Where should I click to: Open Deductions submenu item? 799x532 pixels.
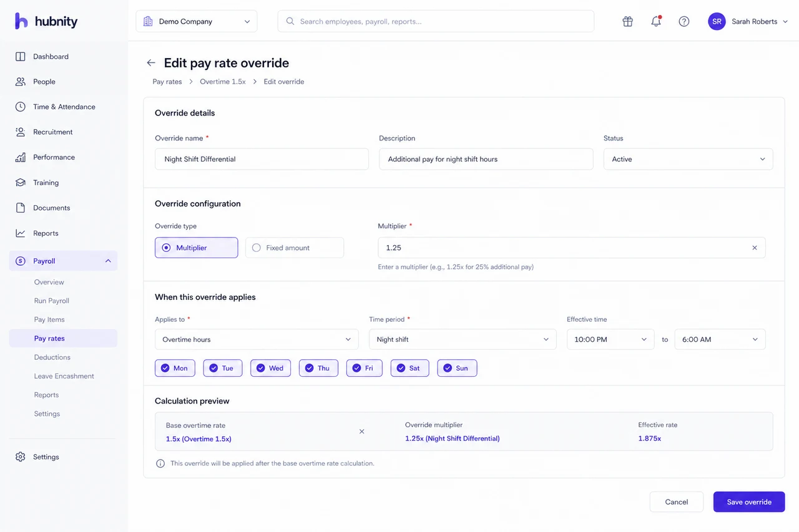point(52,357)
